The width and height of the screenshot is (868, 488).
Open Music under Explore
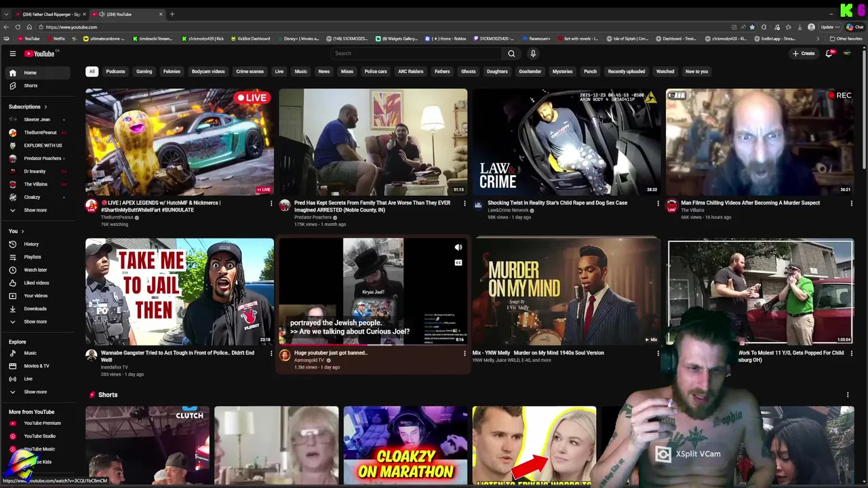(37, 353)
